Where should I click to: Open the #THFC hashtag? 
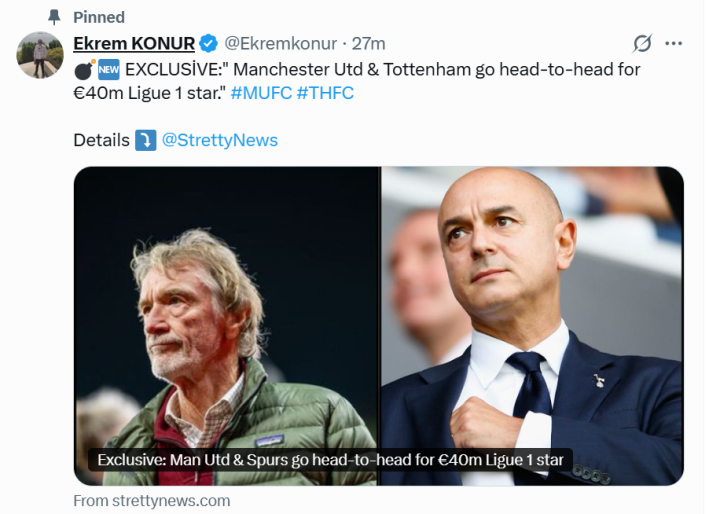tap(325, 93)
